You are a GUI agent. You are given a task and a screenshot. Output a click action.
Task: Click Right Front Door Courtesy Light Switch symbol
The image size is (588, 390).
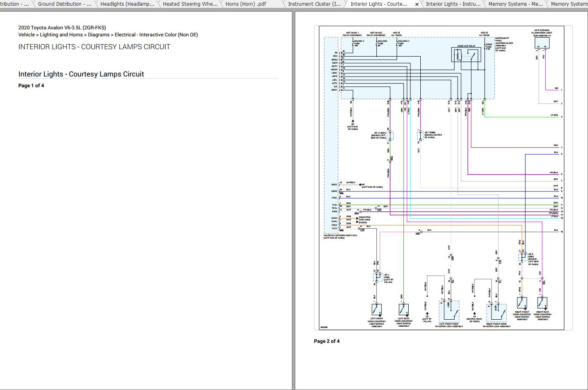[522, 303]
